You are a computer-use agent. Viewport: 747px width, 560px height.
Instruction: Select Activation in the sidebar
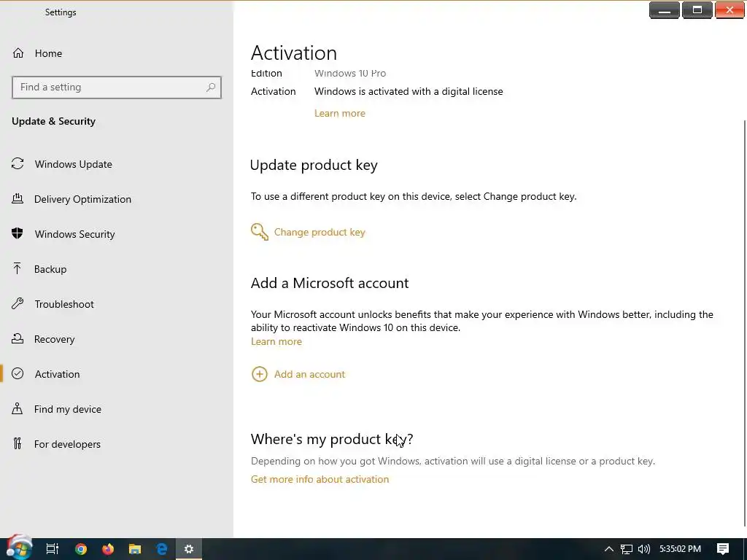click(x=57, y=374)
